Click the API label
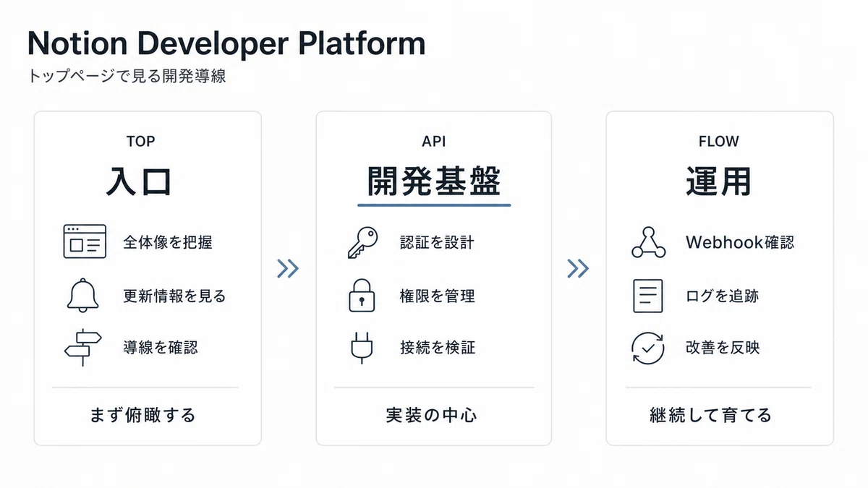This screenshot has width=868, height=488. 434,142
